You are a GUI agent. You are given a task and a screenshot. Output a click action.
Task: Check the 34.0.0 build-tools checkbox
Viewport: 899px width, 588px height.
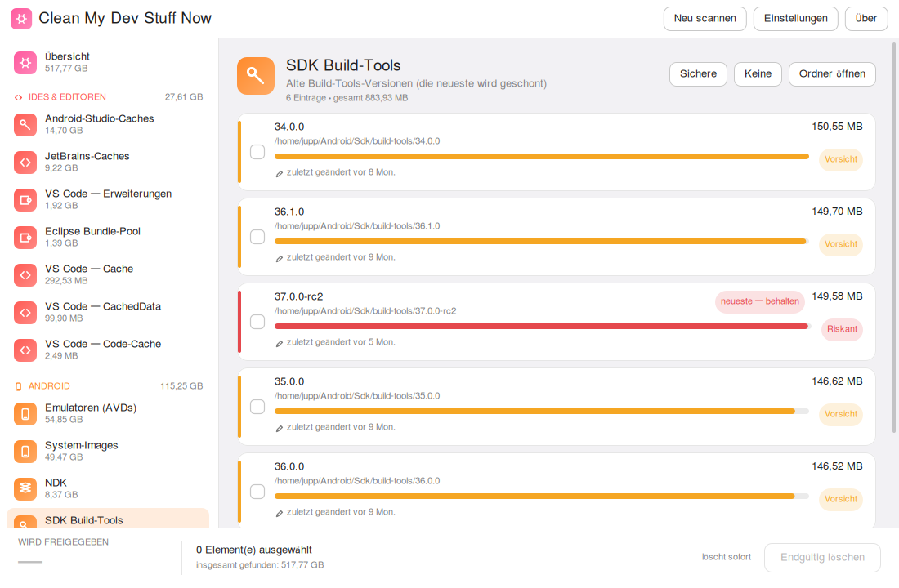[257, 152]
